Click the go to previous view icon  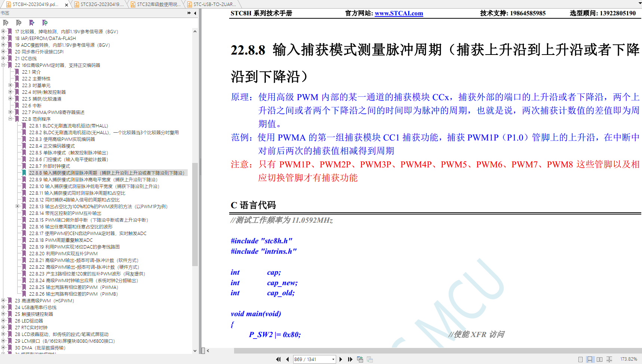point(360,359)
